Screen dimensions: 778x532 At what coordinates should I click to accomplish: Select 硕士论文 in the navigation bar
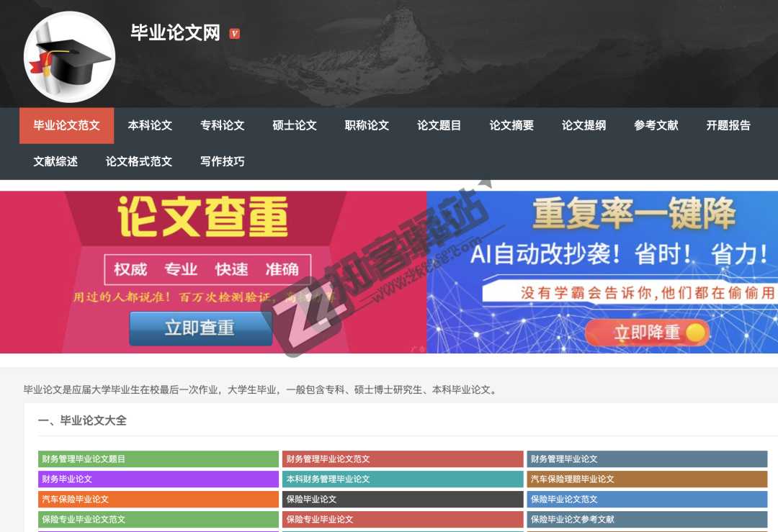click(295, 125)
